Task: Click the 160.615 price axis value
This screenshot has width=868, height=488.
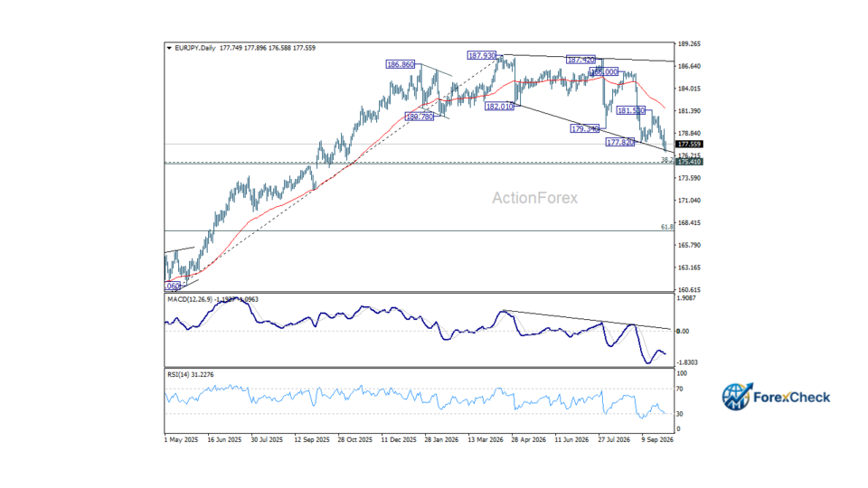Action: click(x=689, y=290)
